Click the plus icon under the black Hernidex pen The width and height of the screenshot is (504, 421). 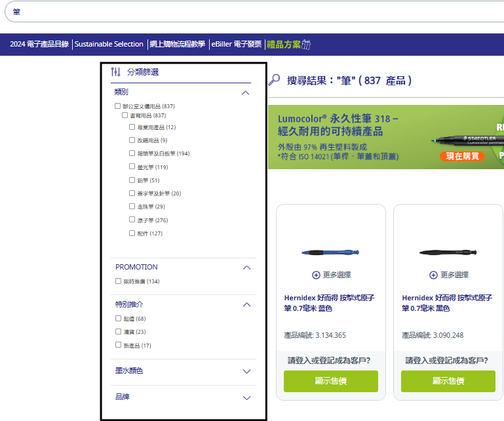point(433,275)
